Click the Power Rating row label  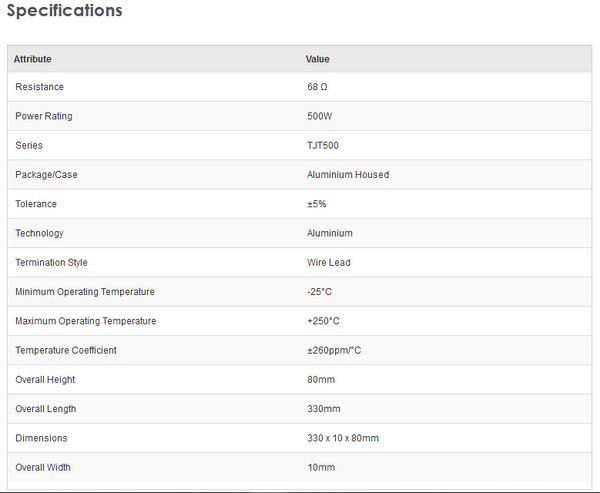click(x=44, y=116)
